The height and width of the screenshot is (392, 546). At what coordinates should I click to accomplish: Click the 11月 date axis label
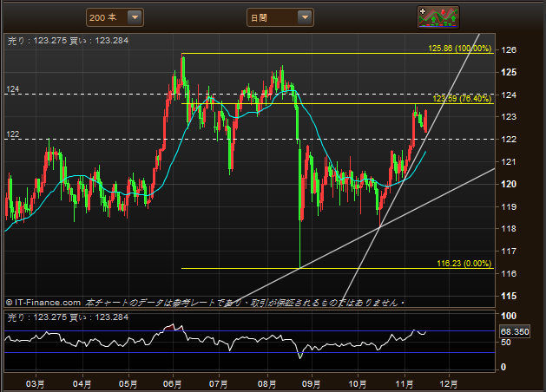(405, 384)
